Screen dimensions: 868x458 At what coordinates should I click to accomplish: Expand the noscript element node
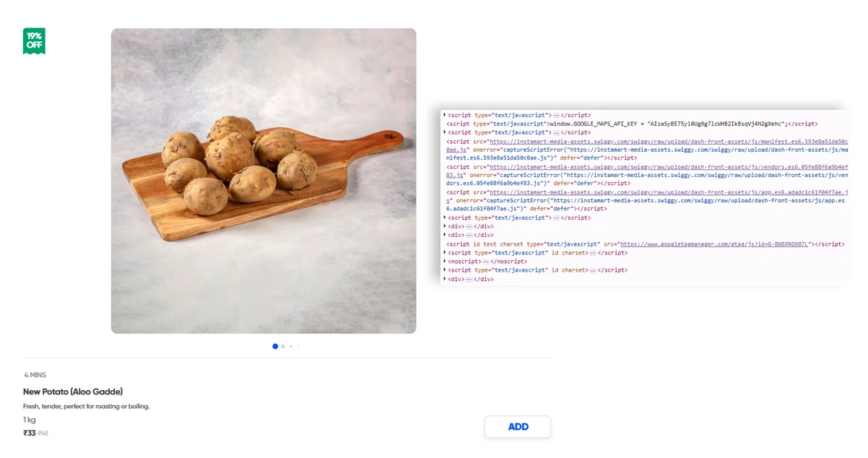coord(445,262)
